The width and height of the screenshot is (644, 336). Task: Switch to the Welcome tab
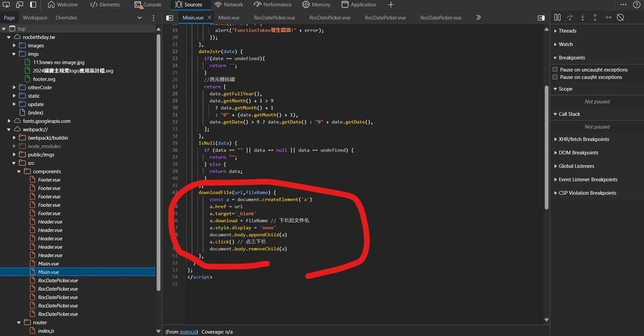click(63, 4)
